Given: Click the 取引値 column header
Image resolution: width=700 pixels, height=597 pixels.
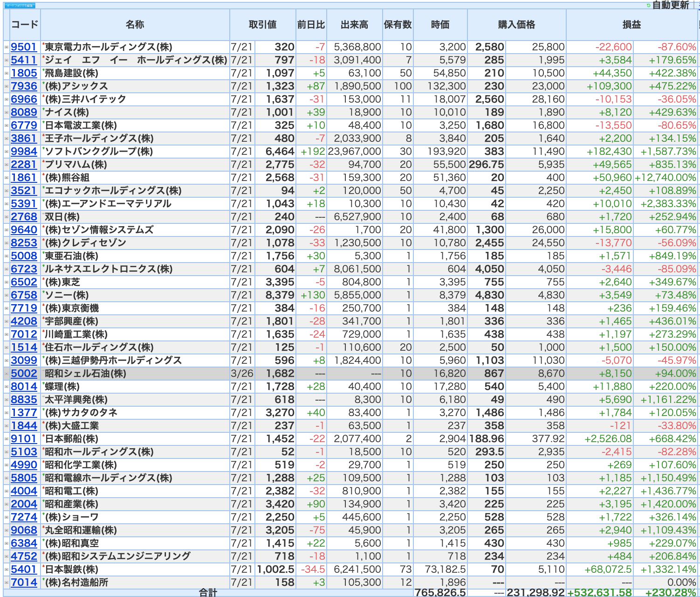Looking at the screenshot, I should tap(263, 25).
